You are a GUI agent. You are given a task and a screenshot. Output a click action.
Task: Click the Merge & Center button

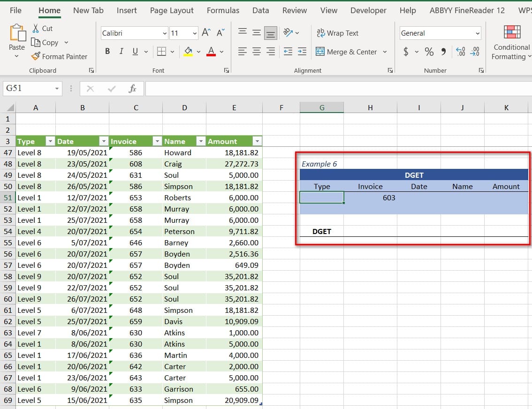[x=346, y=52]
